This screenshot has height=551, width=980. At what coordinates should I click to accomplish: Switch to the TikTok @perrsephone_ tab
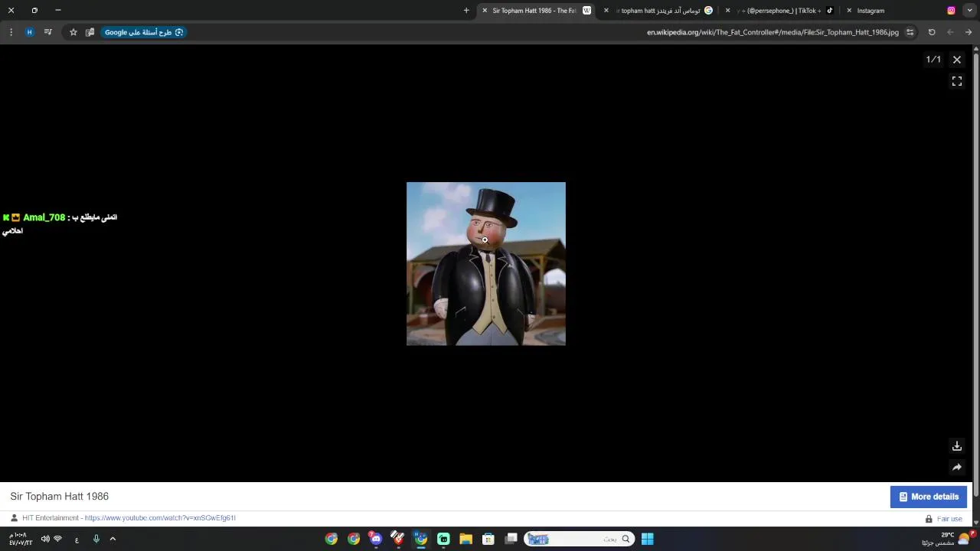(x=781, y=11)
